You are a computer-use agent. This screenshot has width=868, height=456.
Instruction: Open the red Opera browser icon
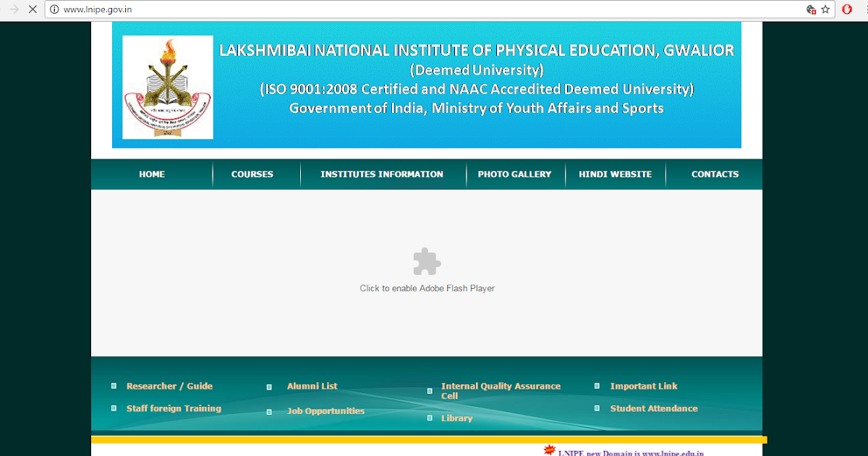(x=847, y=9)
